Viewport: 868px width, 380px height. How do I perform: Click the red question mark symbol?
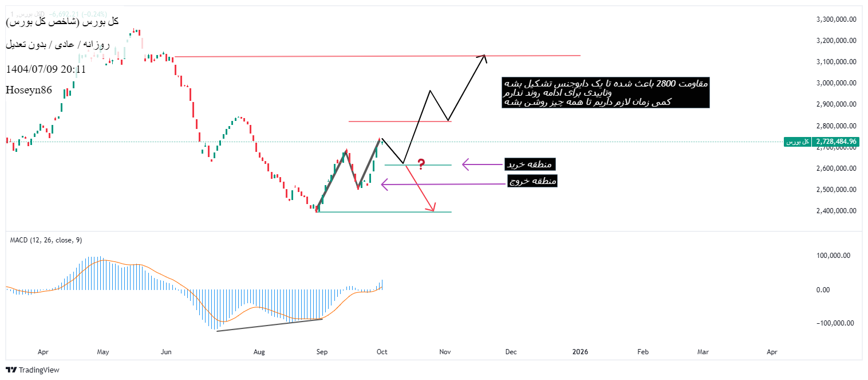pyautogui.click(x=421, y=165)
